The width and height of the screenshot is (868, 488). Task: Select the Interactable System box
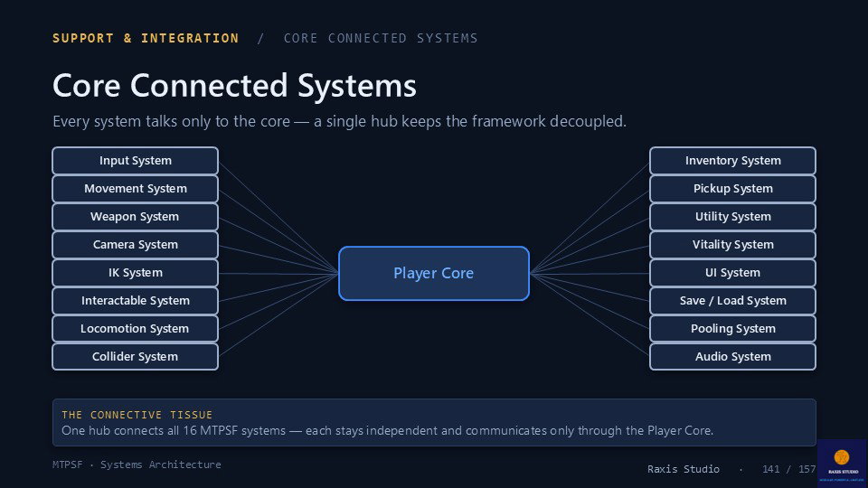135,300
